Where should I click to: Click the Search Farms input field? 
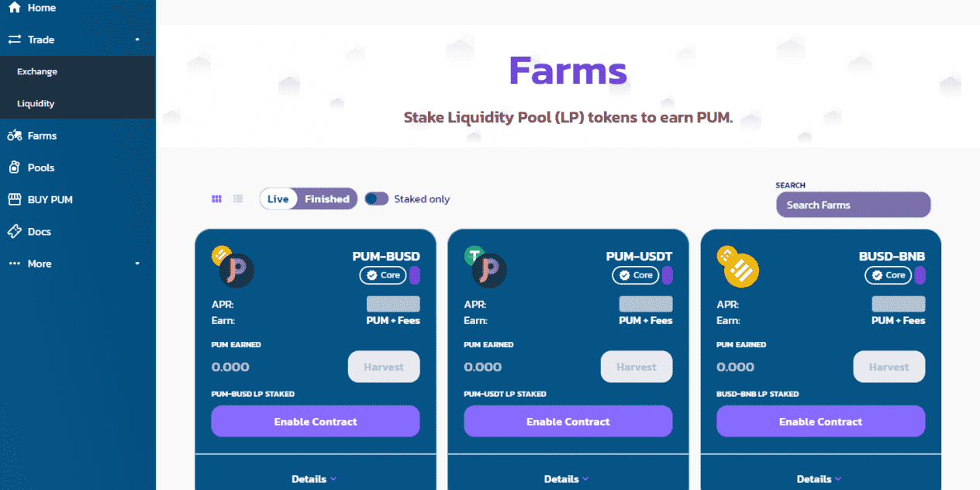coord(854,205)
